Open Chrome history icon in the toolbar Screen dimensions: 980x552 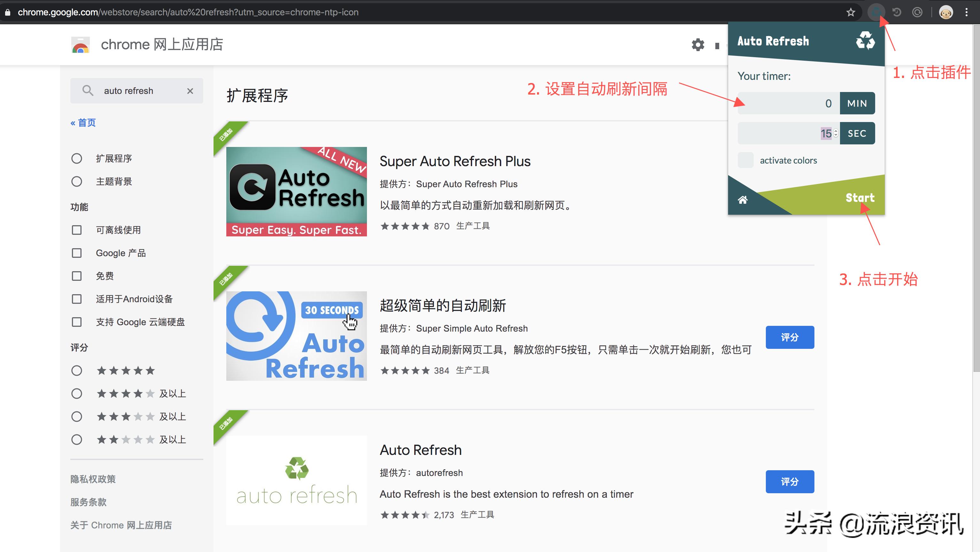[x=897, y=12]
